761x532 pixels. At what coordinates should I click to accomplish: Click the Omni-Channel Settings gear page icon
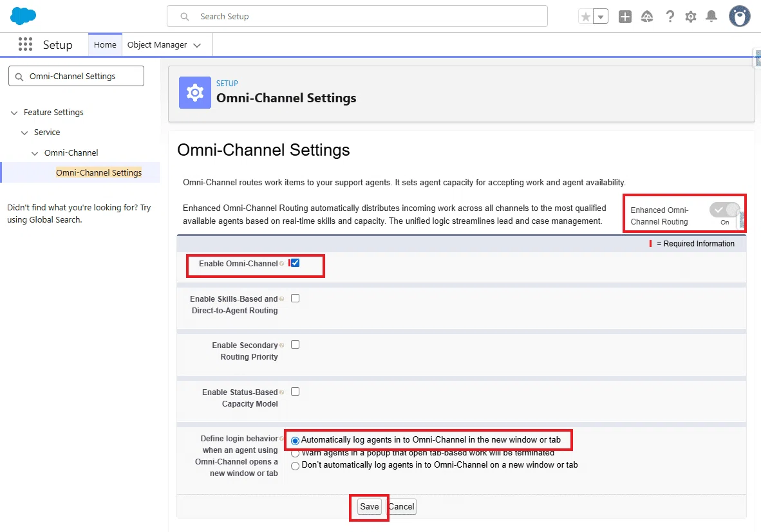[195, 93]
